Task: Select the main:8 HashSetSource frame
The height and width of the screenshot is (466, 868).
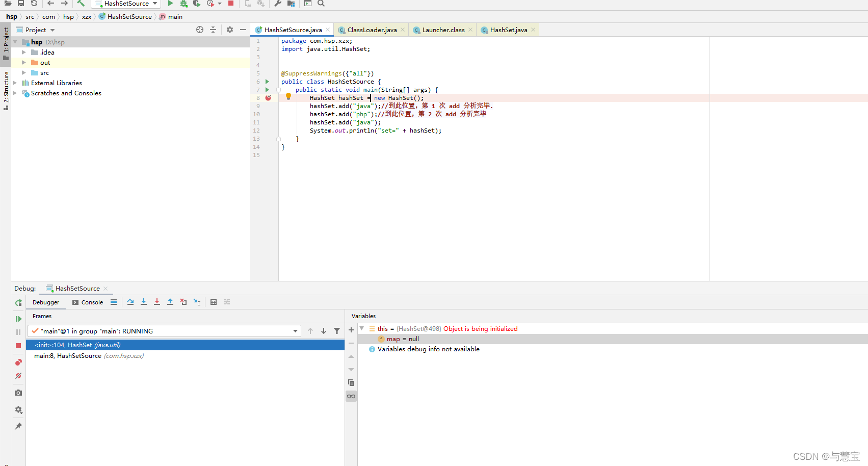Action: point(87,355)
